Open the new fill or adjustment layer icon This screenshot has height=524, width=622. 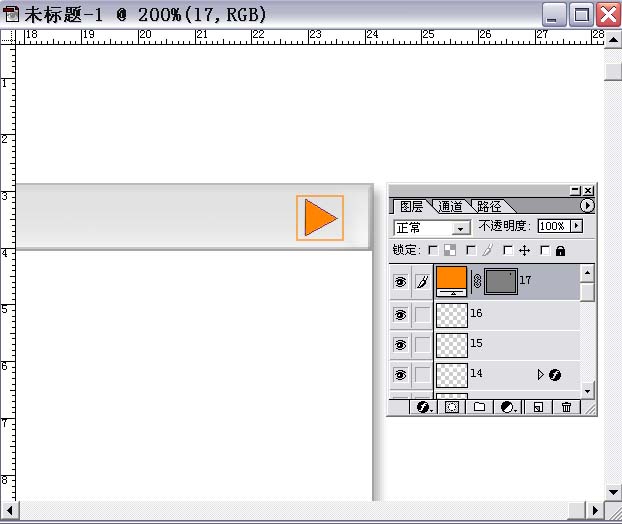coord(508,407)
